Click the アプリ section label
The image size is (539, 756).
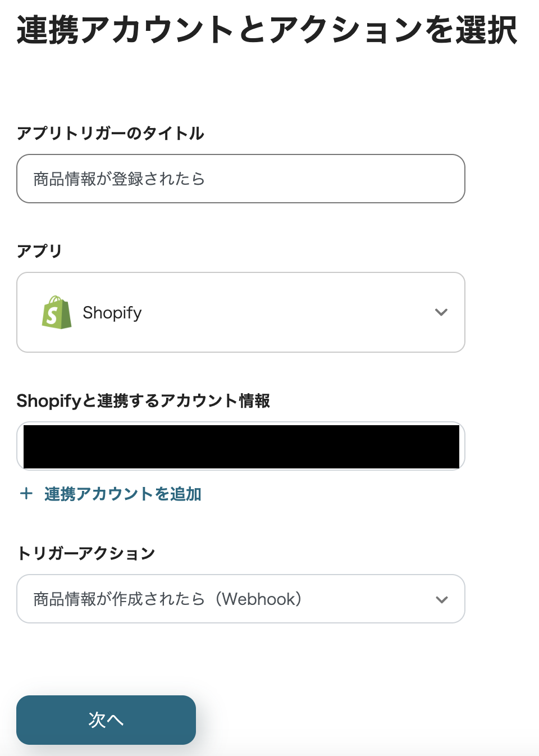(x=39, y=251)
